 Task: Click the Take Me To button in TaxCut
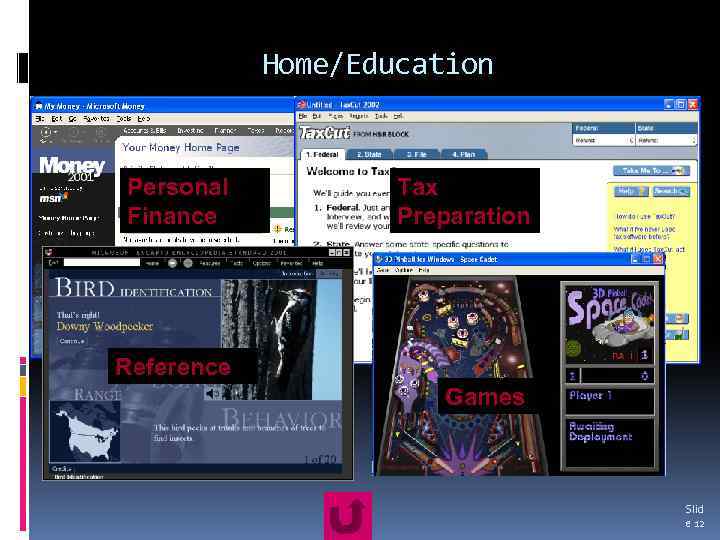tap(651, 171)
